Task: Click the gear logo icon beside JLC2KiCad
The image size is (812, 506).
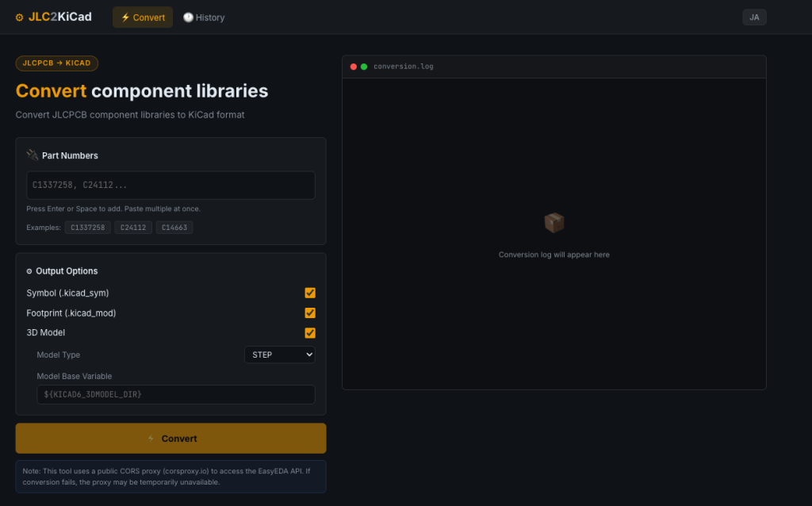Action: 19,17
